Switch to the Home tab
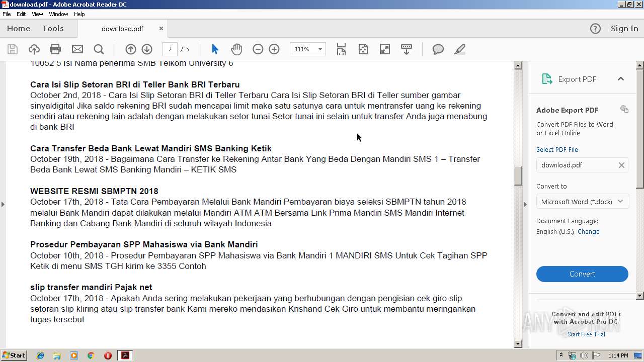The image size is (644, 362). point(19,29)
